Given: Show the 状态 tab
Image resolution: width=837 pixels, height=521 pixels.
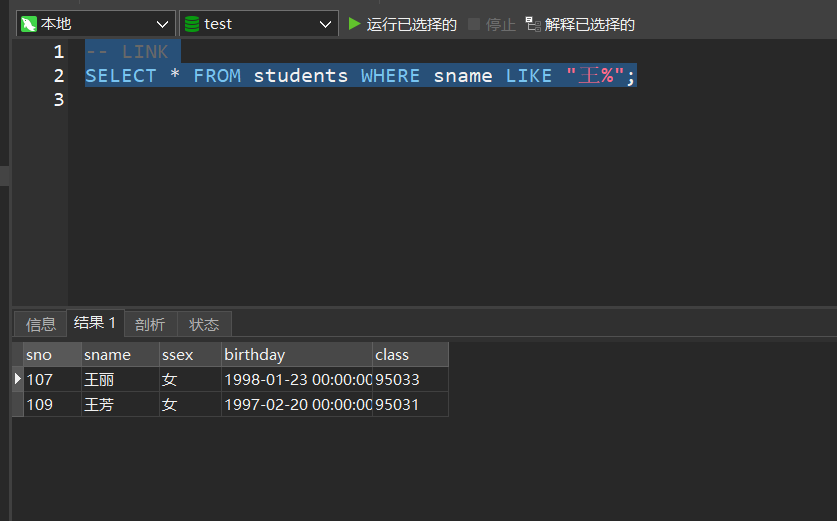Looking at the screenshot, I should click(204, 324).
